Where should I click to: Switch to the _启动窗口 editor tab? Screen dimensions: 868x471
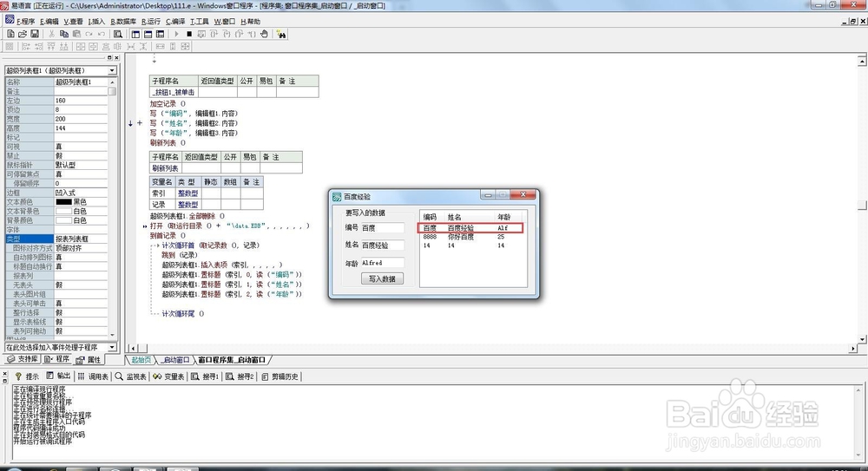pos(175,360)
